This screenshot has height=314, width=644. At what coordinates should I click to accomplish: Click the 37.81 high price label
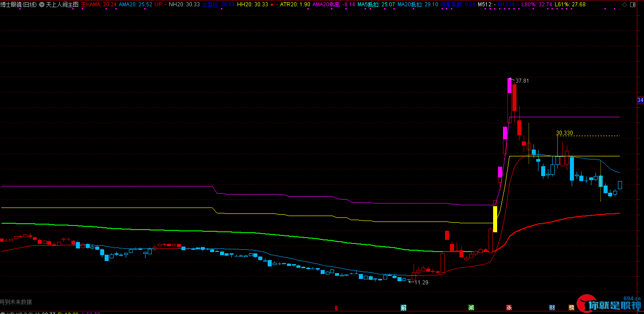click(x=522, y=81)
